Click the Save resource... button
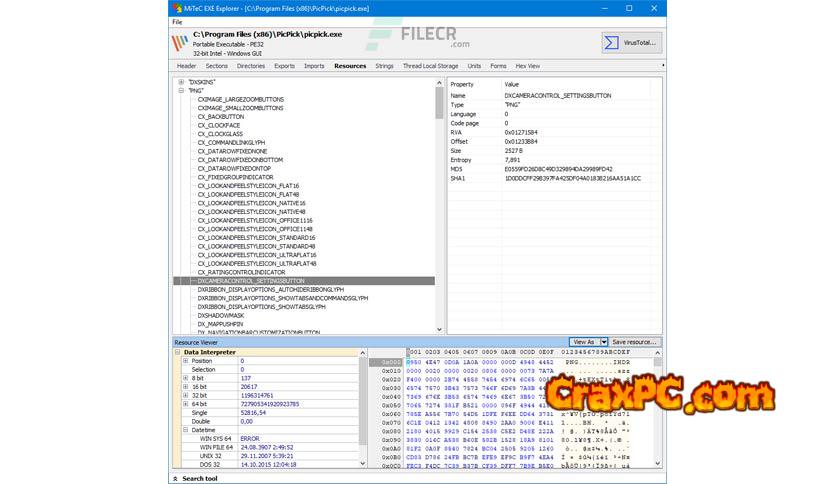 pyautogui.click(x=634, y=342)
